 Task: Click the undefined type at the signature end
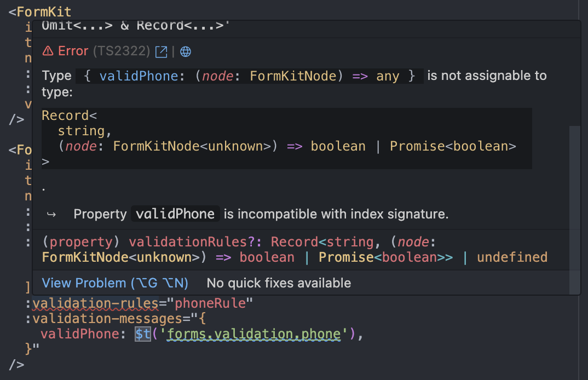point(512,257)
